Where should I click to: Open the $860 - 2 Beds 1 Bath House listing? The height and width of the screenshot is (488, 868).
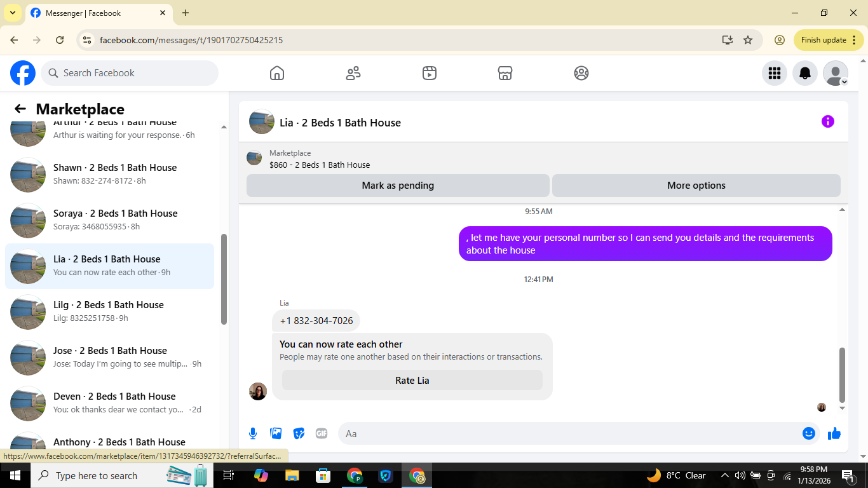pyautogui.click(x=320, y=165)
